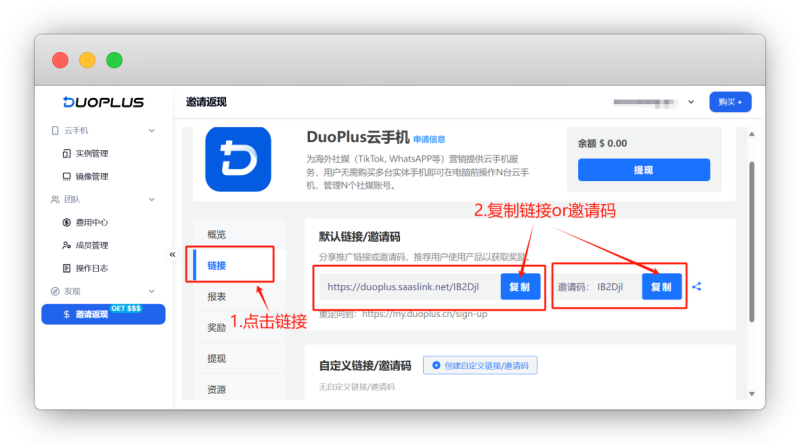Click the instance management icon
This screenshot has width=800, height=444.
pyautogui.click(x=66, y=154)
